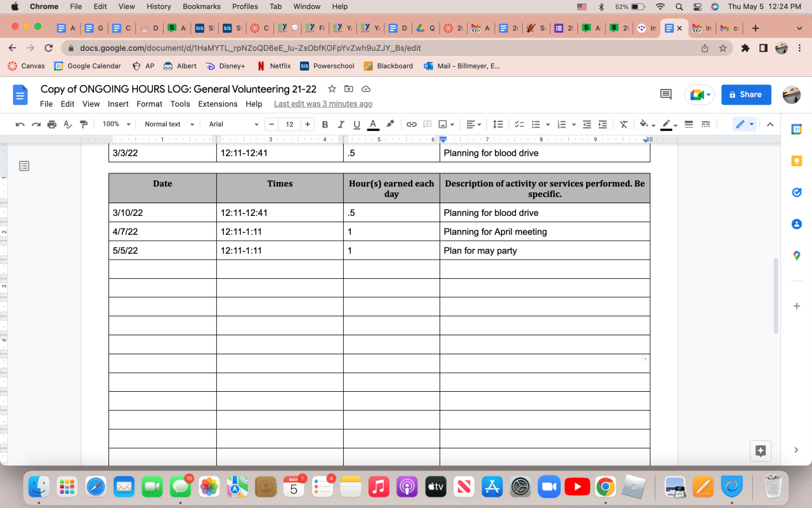
Task: Star the document title
Action: 331,89
